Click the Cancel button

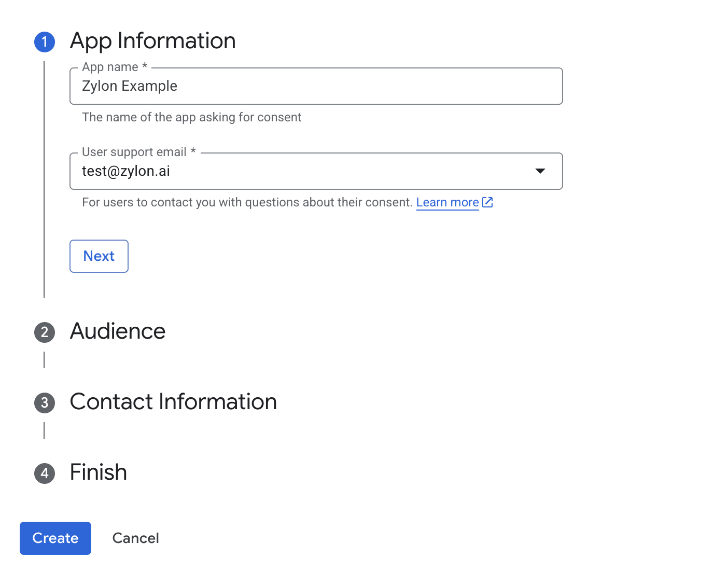pos(135,538)
